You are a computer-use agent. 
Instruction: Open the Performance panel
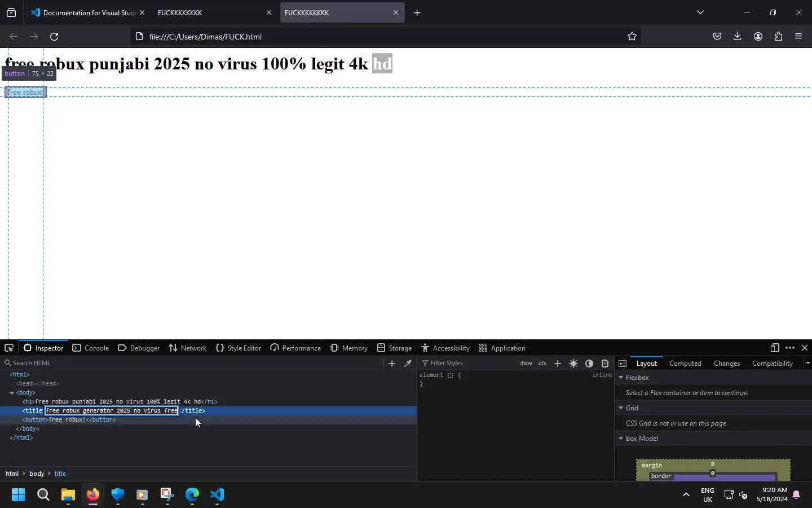pyautogui.click(x=295, y=348)
